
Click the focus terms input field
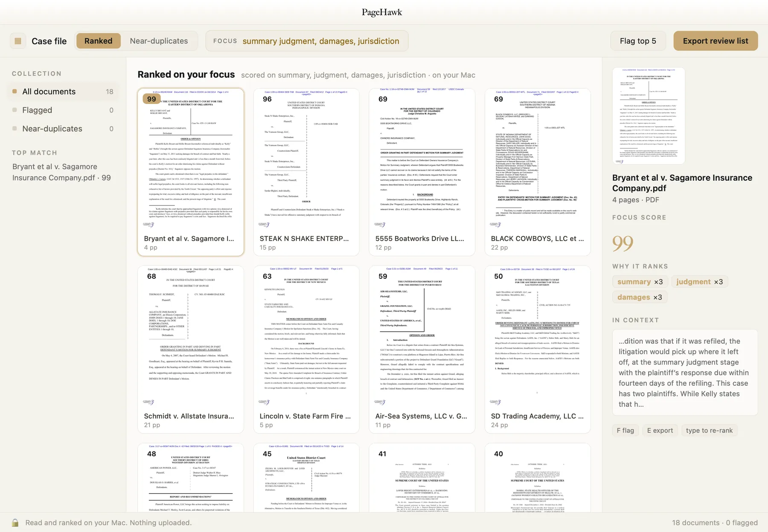pos(307,41)
